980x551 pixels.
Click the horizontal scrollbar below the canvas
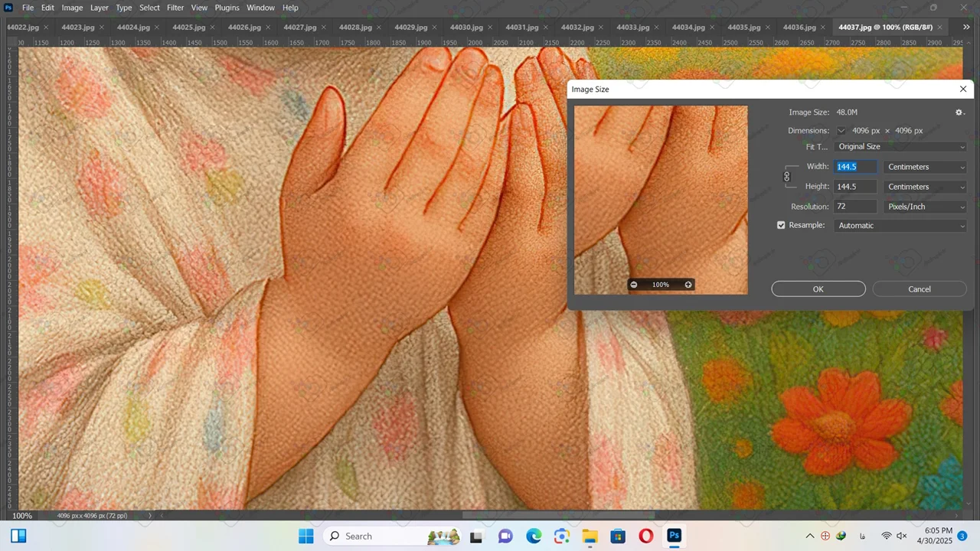pyautogui.click(x=557, y=516)
